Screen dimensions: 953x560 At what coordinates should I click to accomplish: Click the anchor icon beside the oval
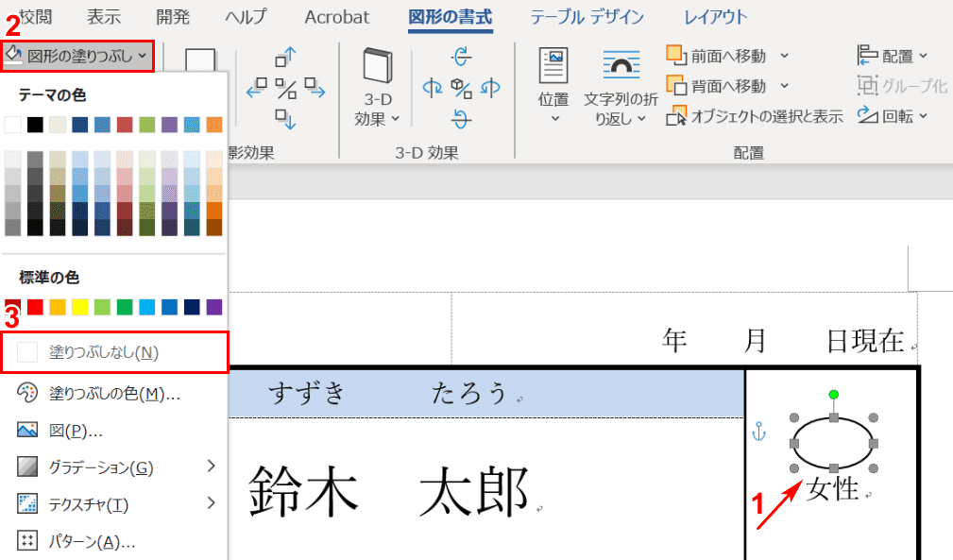click(x=759, y=432)
